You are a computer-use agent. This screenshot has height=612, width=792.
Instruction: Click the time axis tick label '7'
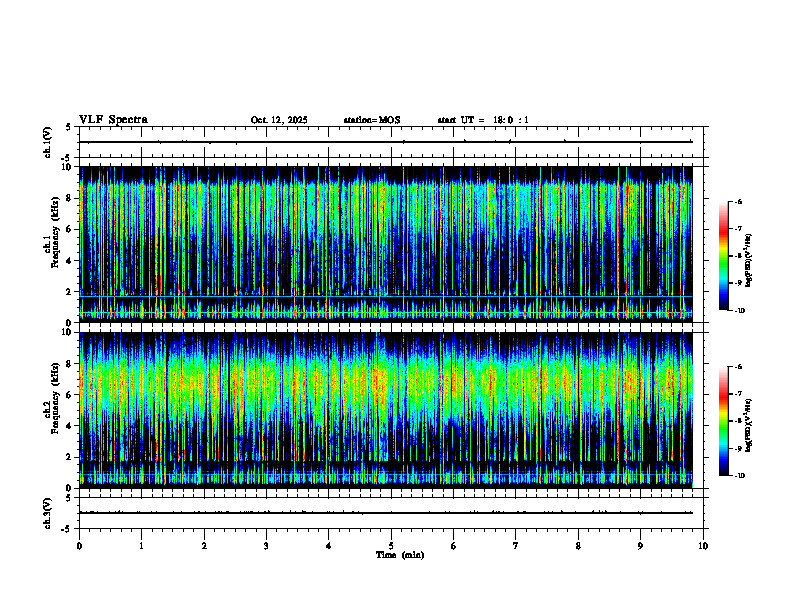pyautogui.click(x=516, y=546)
